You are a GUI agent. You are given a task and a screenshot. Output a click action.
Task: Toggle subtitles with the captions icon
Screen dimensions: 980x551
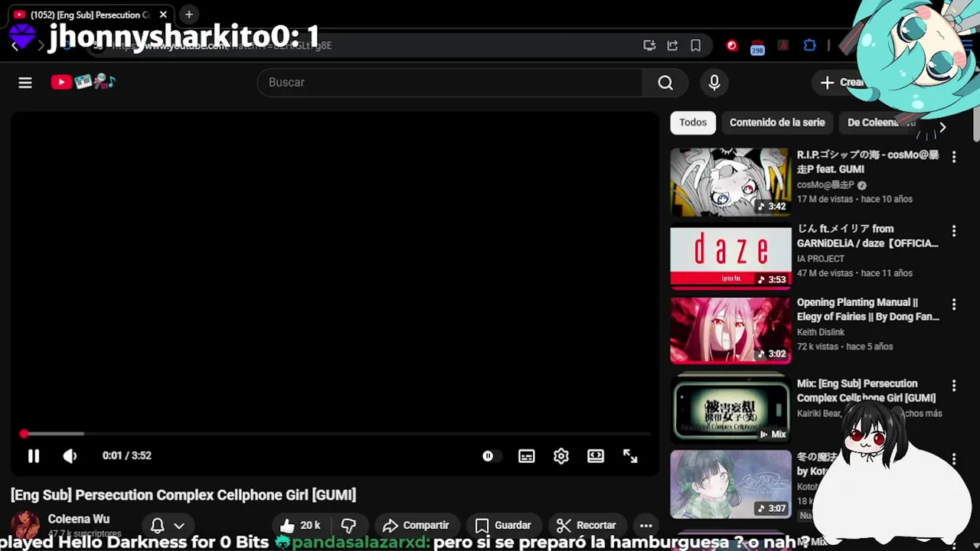pos(527,456)
